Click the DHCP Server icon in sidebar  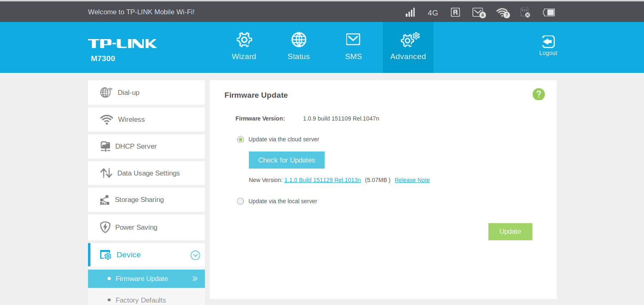pyautogui.click(x=106, y=146)
